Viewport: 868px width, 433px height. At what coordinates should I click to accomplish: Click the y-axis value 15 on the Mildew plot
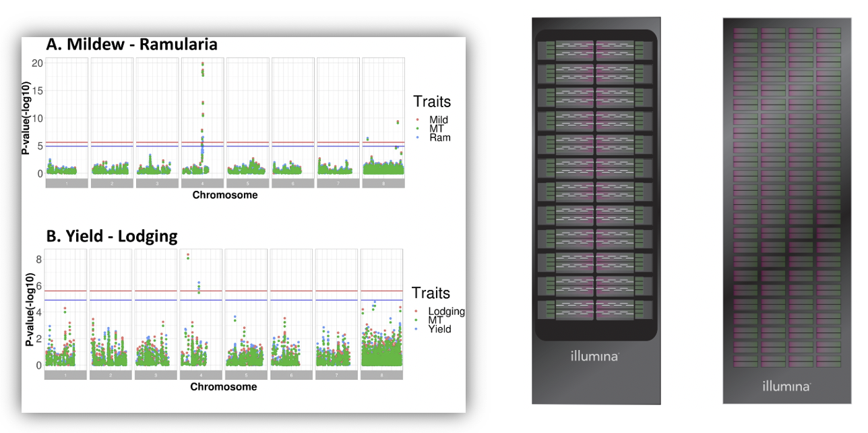coord(38,90)
